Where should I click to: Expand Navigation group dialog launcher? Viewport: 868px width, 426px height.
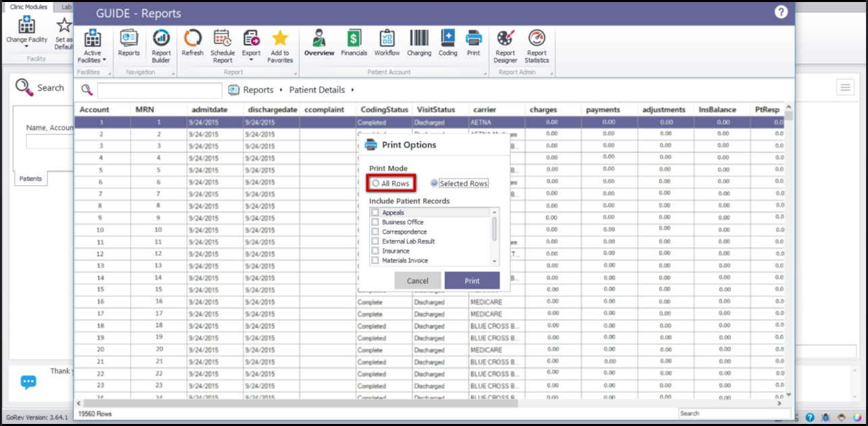tap(173, 73)
